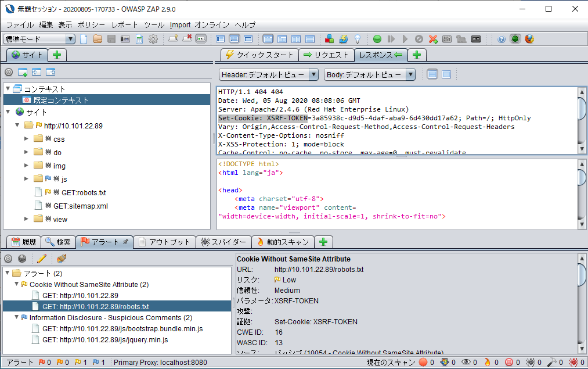The width and height of the screenshot is (588, 369).
Task: Click Export Context icon in Sites panel
Action: tap(50, 72)
